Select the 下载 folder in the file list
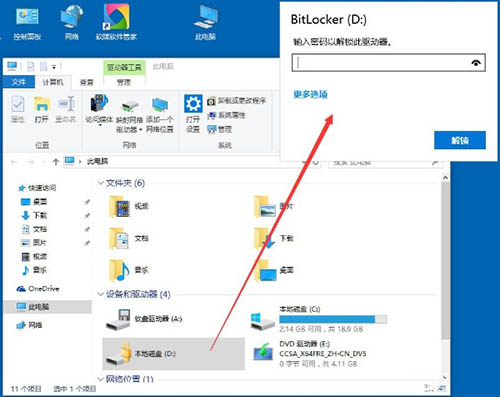The image size is (500, 397). pos(273,239)
